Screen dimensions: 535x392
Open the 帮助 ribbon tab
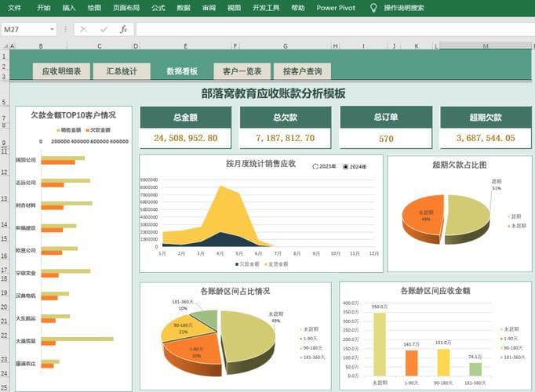point(298,8)
